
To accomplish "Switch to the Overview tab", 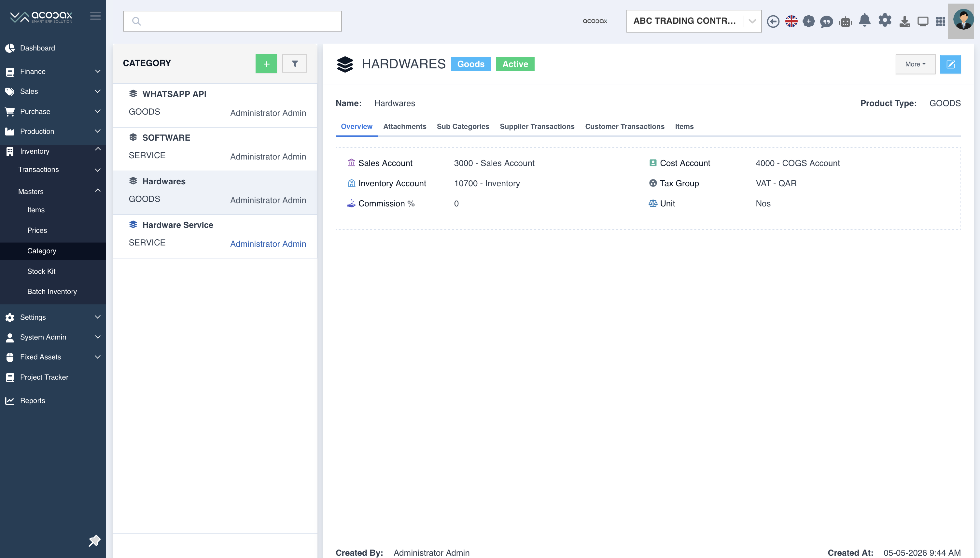I will pos(357,126).
